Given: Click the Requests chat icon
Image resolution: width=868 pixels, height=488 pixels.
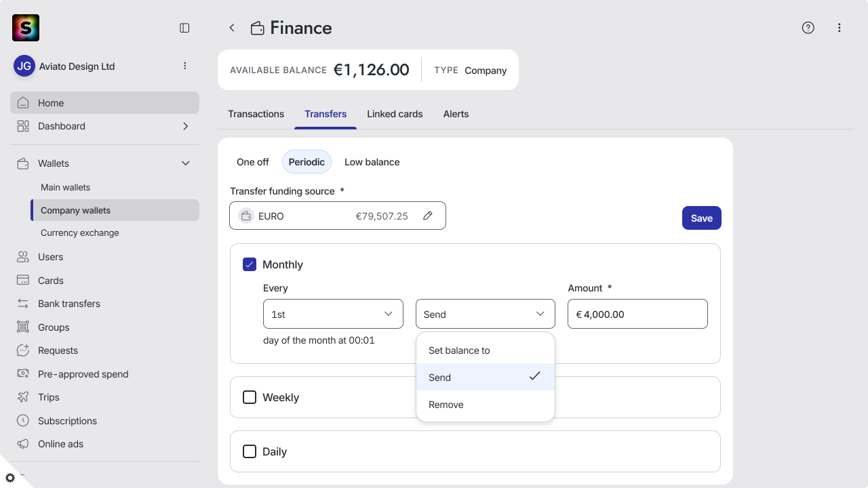Looking at the screenshot, I should coord(23,350).
